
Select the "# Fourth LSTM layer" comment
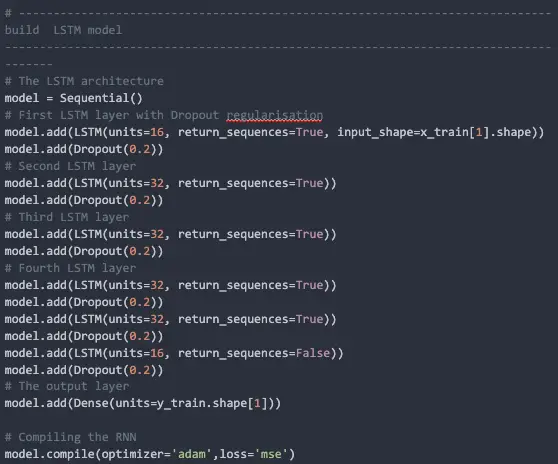[70, 268]
